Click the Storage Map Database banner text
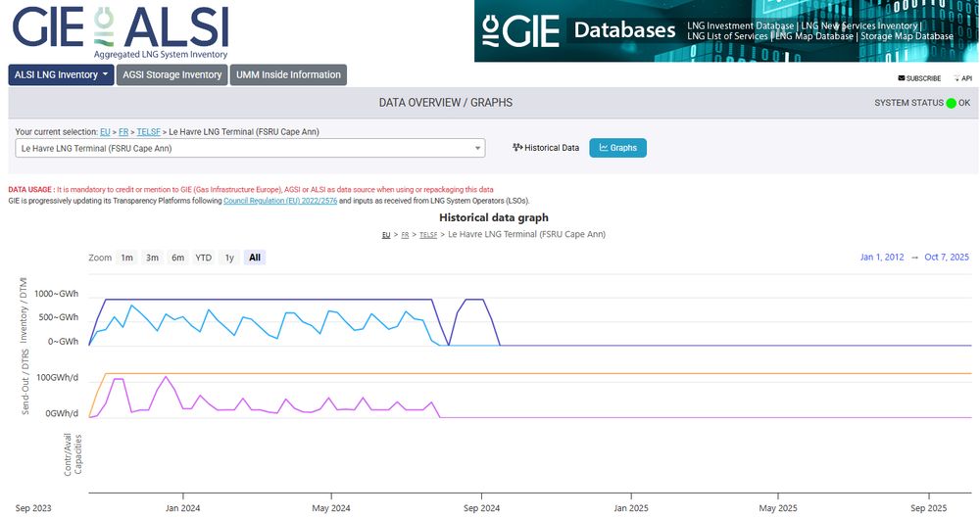 coord(906,36)
